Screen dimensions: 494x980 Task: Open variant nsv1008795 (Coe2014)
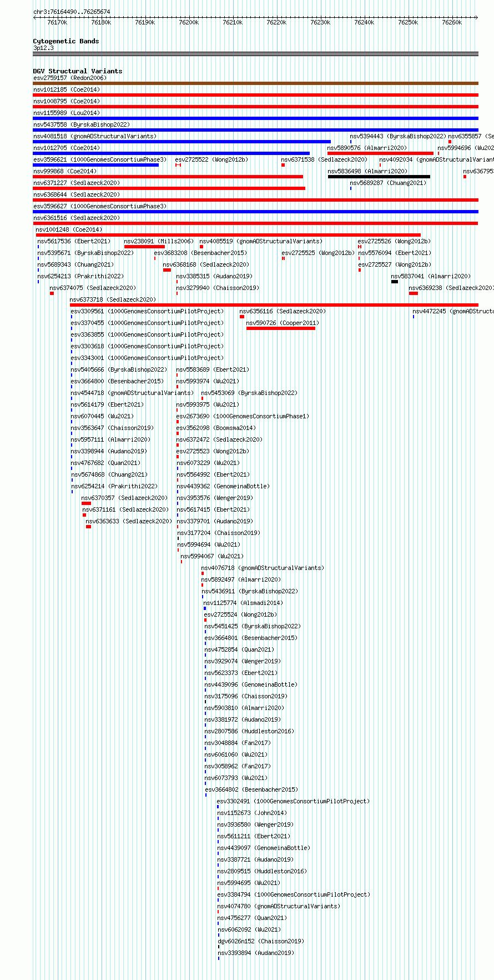click(67, 102)
